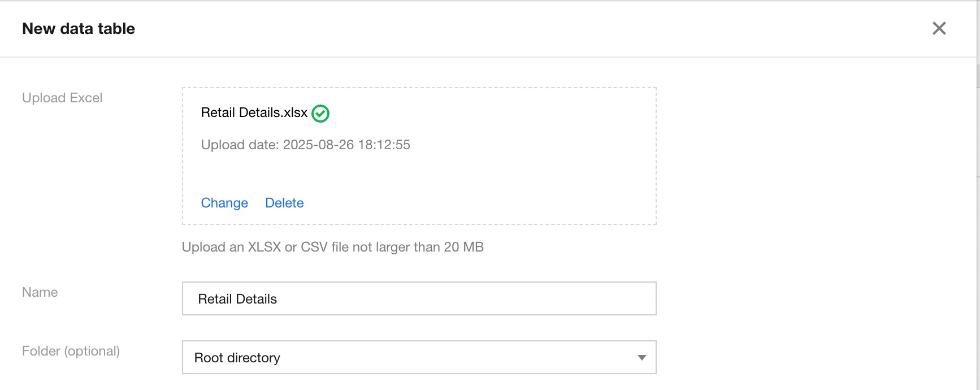The width and height of the screenshot is (980, 390).
Task: Click the Change link for uploaded file
Action: (224, 203)
